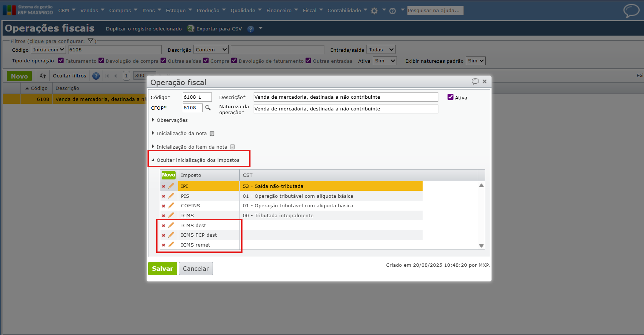Screen dimensions: 644x335
Task: Delete the ICMS FCP dest row
Action: click(163, 235)
